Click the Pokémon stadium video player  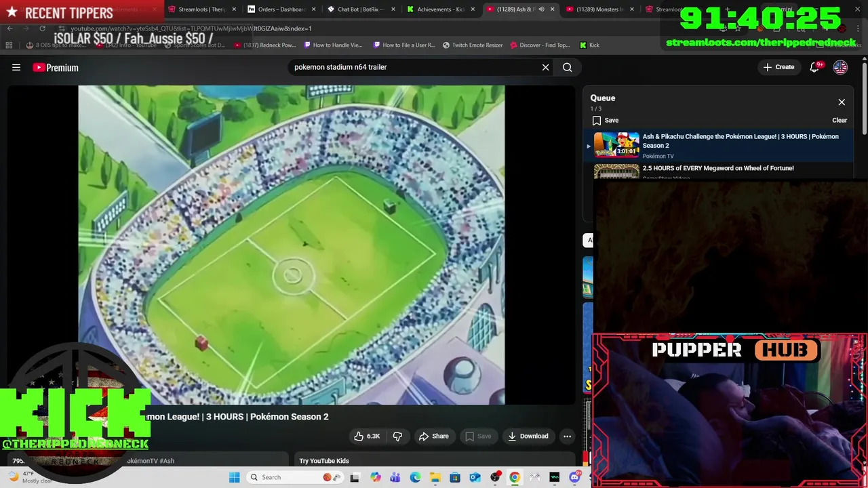tap(292, 245)
